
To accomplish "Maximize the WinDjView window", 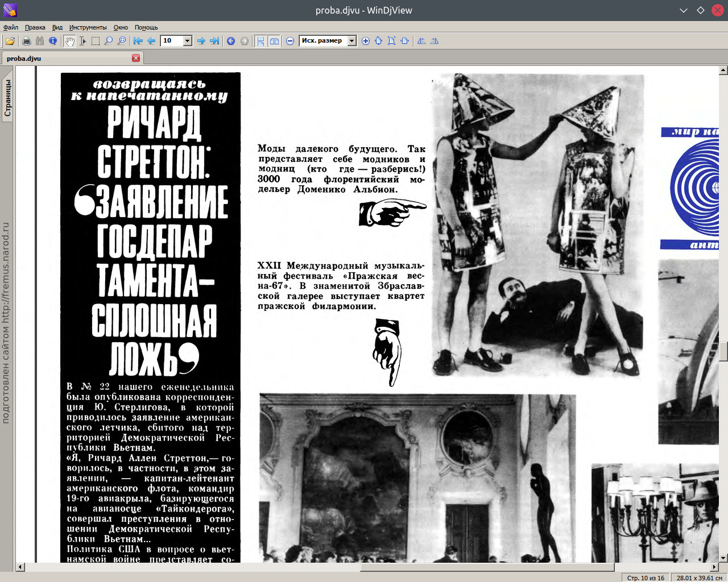I will pos(701,10).
